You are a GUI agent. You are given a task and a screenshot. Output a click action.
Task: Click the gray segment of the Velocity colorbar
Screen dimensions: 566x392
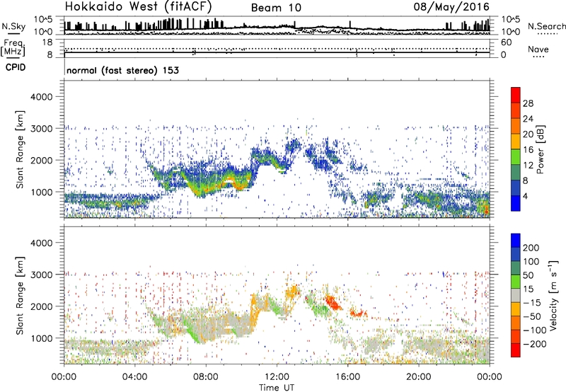tap(516, 295)
